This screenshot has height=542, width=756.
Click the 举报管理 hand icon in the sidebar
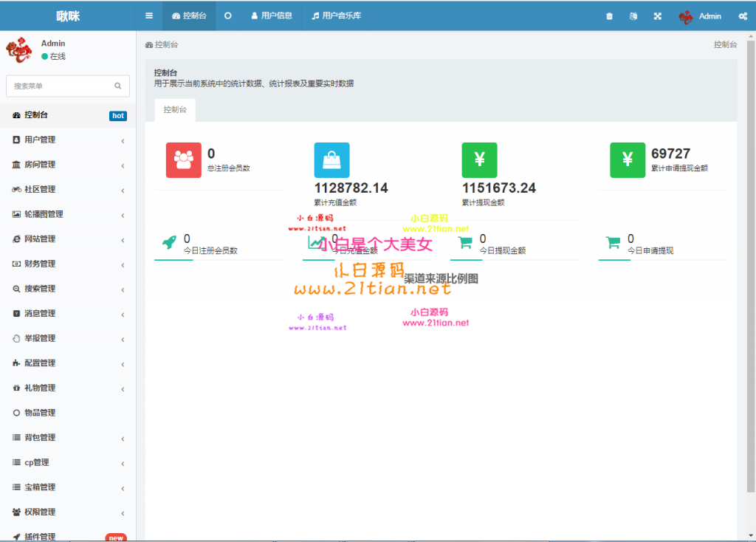(16, 338)
